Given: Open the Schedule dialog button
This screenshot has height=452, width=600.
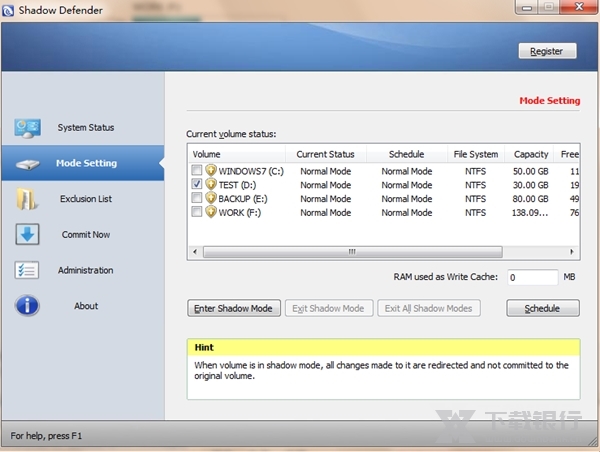Looking at the screenshot, I should (542, 308).
